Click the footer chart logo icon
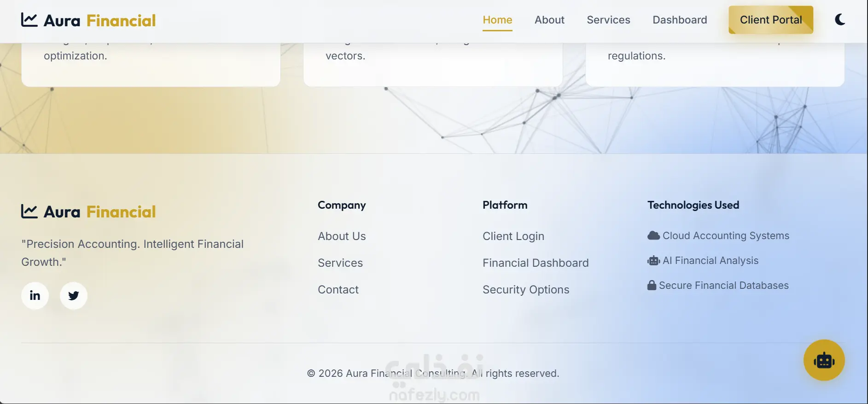This screenshot has height=404, width=868. 29,211
